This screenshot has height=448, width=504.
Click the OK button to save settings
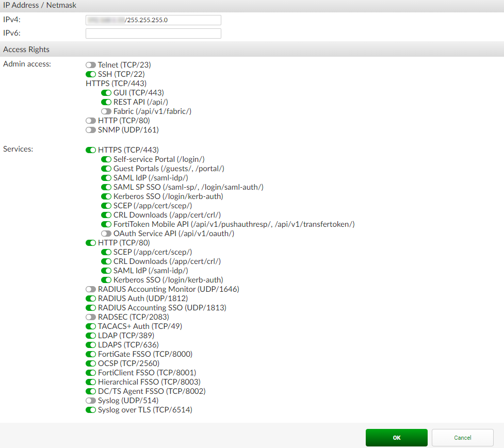[396, 437]
